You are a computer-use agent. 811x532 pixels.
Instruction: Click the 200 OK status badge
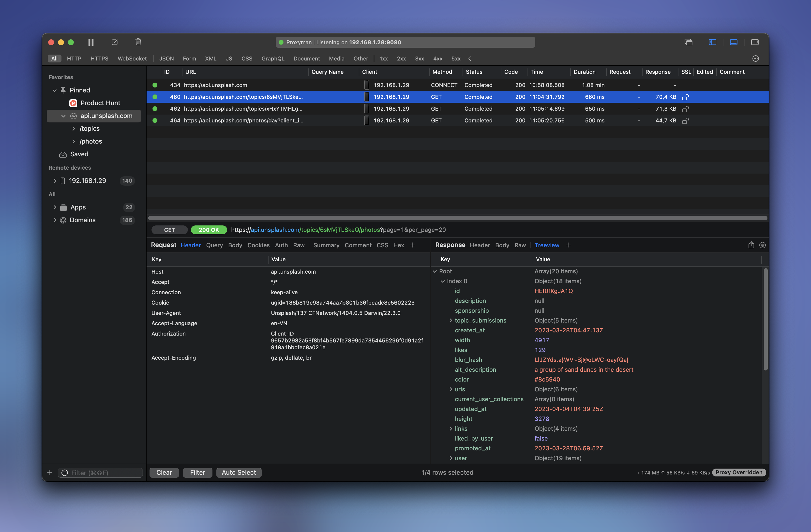(x=209, y=230)
